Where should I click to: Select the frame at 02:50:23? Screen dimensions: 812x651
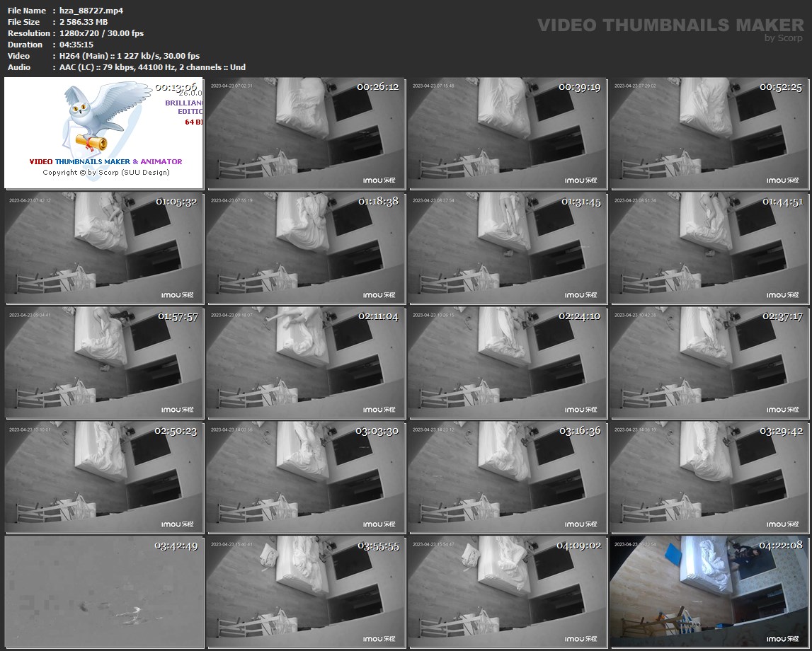click(104, 477)
